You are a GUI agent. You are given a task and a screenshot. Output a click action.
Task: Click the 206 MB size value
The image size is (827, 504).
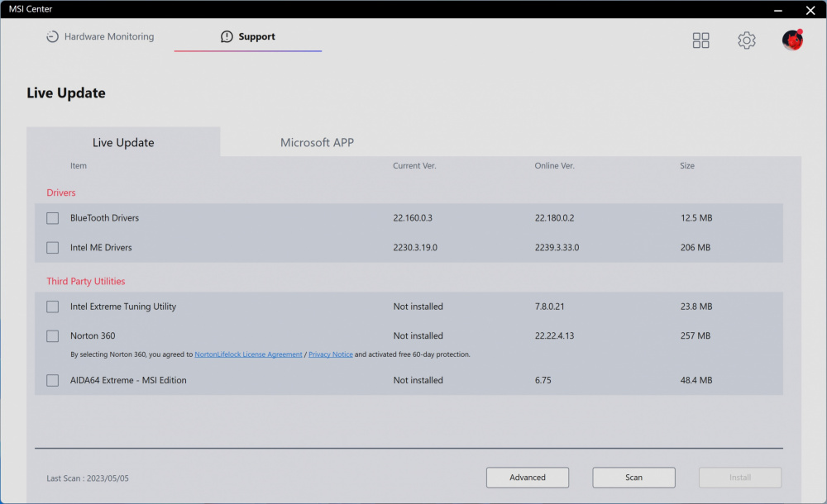coord(696,248)
